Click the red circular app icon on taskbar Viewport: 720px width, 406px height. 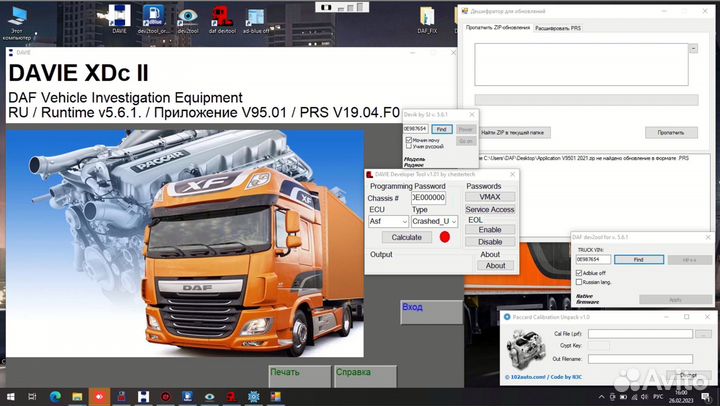165,396
